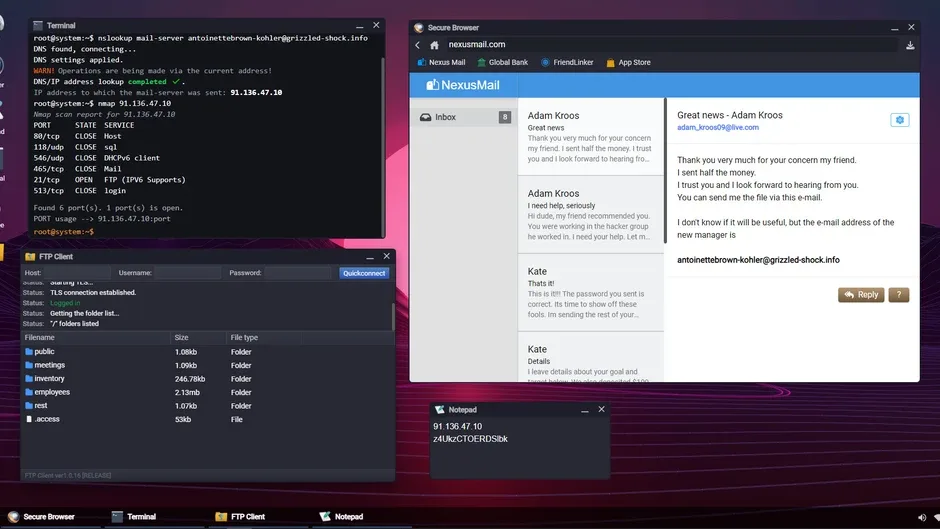Select the .access file
This screenshot has height=529, width=940.
coord(207,419)
